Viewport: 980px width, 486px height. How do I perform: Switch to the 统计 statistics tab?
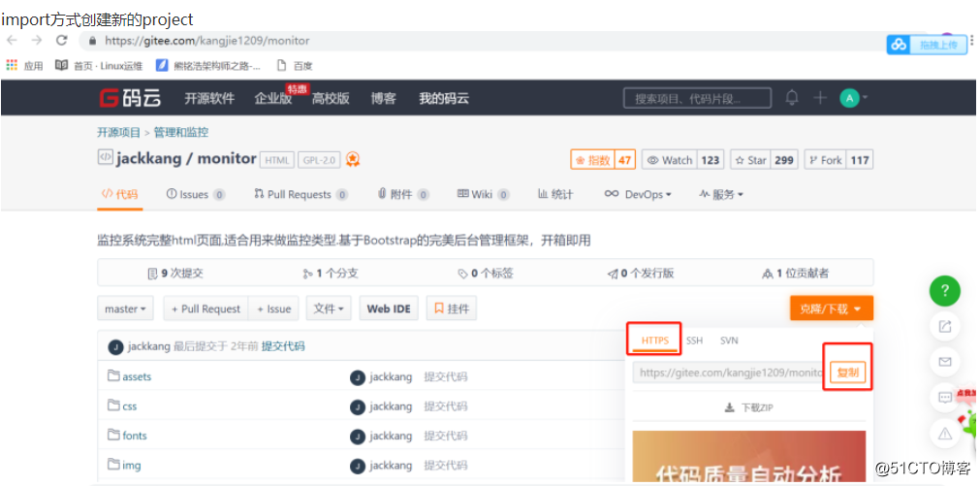coord(555,195)
